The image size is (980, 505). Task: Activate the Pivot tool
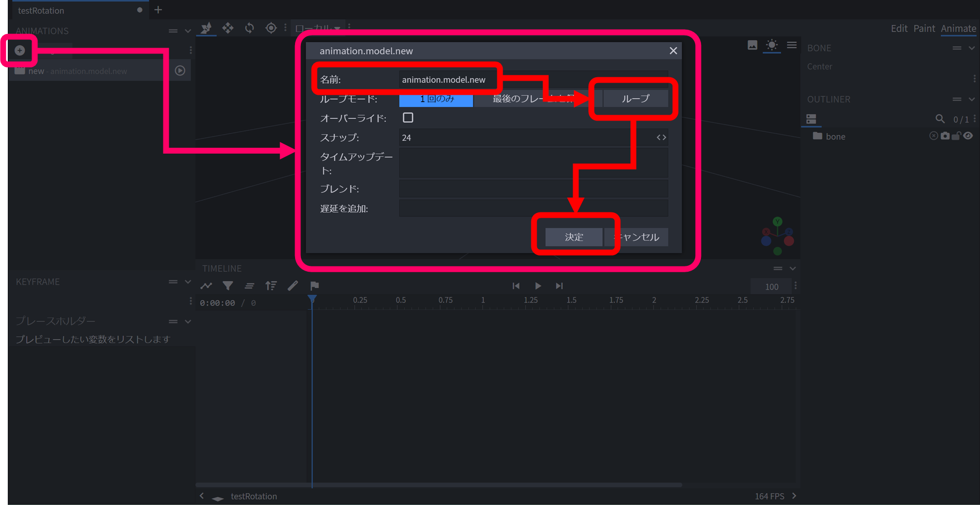point(271,28)
